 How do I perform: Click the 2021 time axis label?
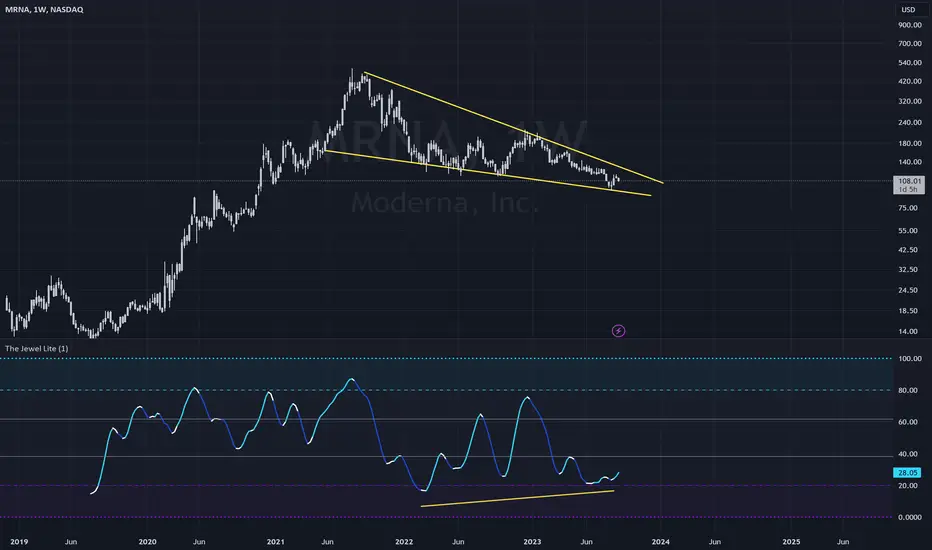[x=275, y=542]
